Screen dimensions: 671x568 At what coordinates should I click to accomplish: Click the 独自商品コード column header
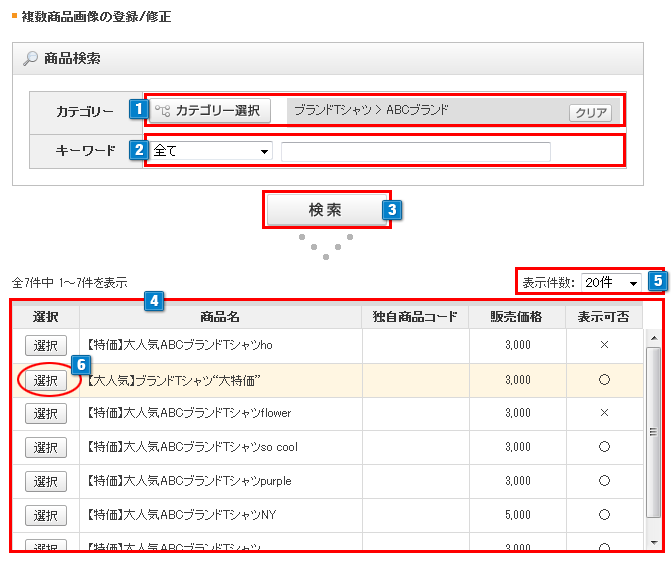tap(414, 317)
